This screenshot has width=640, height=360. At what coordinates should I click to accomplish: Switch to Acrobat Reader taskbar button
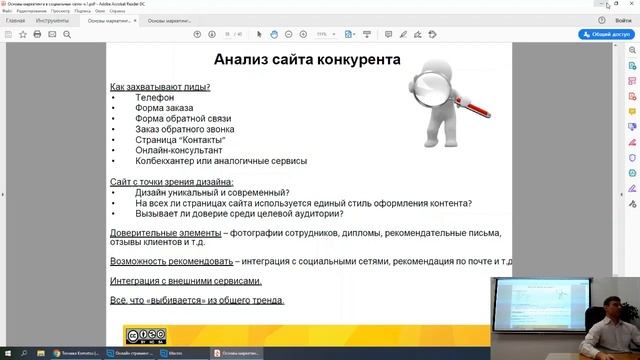pyautogui.click(x=237, y=353)
